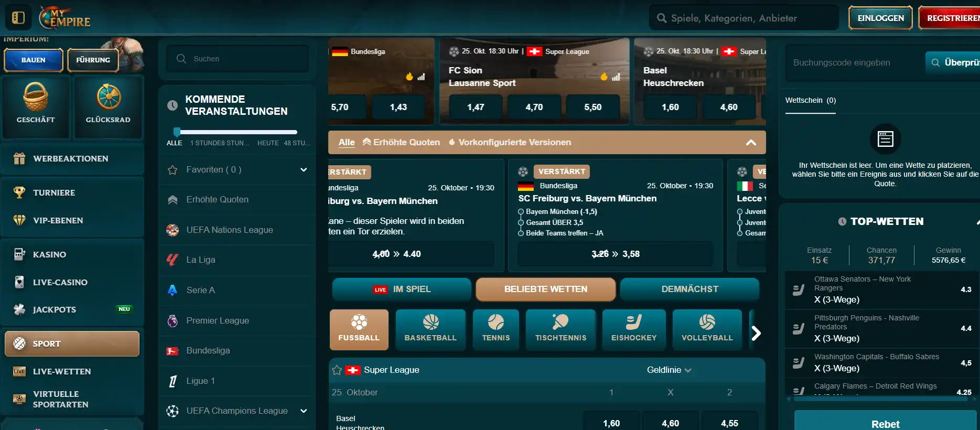This screenshot has height=430, width=980.
Task: Open the Wettschein (0) tab
Action: (811, 101)
